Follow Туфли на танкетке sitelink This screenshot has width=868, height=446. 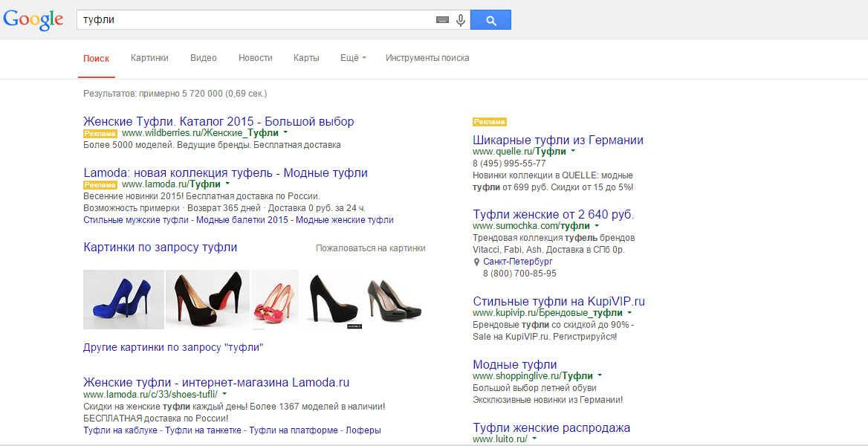tap(204, 430)
